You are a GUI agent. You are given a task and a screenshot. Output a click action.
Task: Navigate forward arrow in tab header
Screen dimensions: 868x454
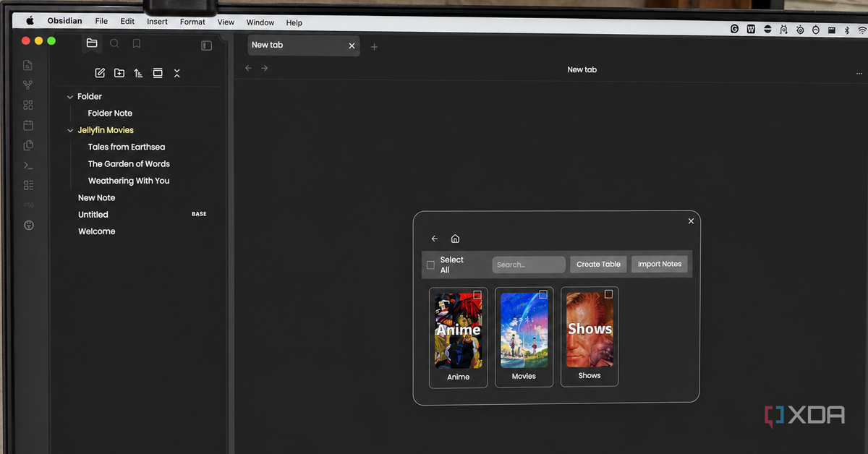(265, 68)
